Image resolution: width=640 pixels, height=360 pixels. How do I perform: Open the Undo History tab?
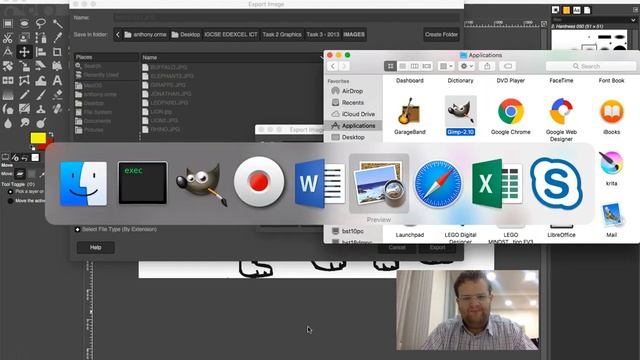[x=25, y=157]
